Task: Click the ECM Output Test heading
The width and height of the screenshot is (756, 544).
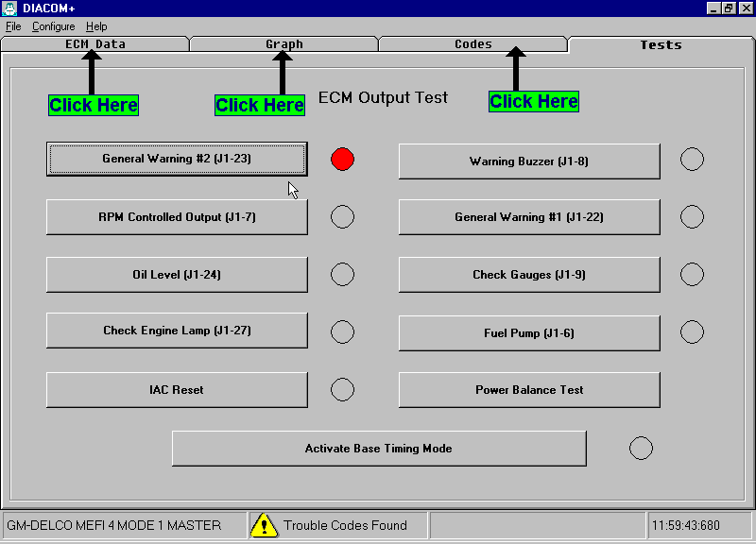Action: click(x=383, y=97)
